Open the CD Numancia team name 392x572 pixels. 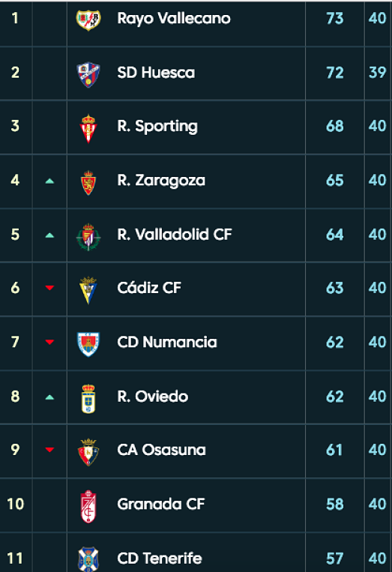click(x=167, y=342)
